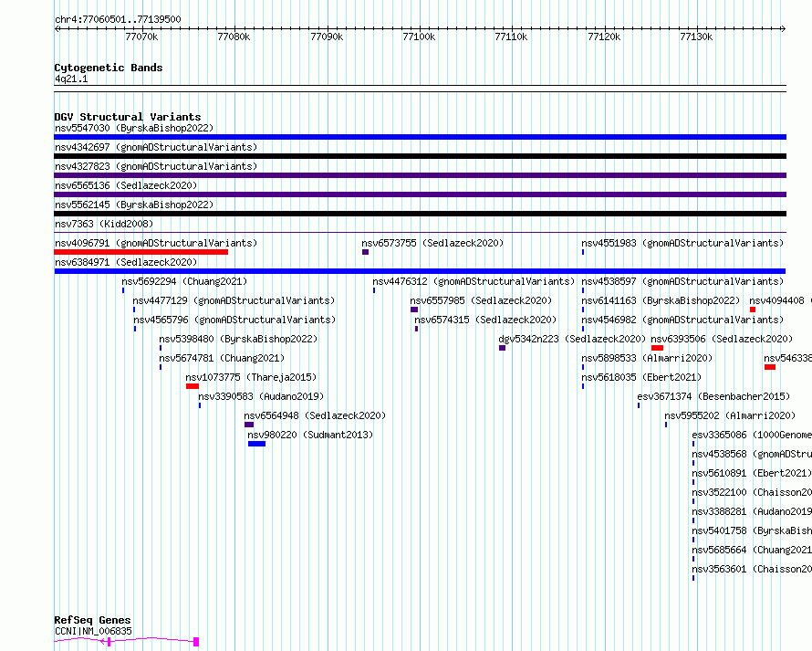This screenshot has width=812, height=651.
Task: Click nsv4477129 (gnomADStructuralVariants) label
Action: pos(234,300)
